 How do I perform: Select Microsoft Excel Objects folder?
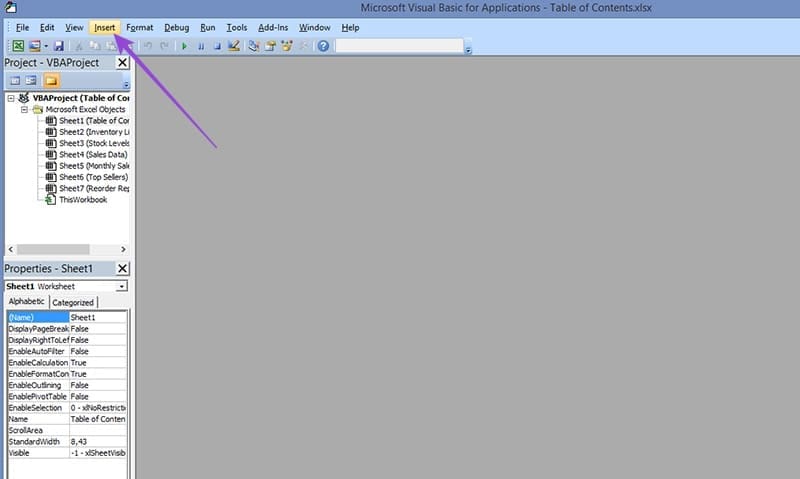pyautogui.click(x=85, y=109)
